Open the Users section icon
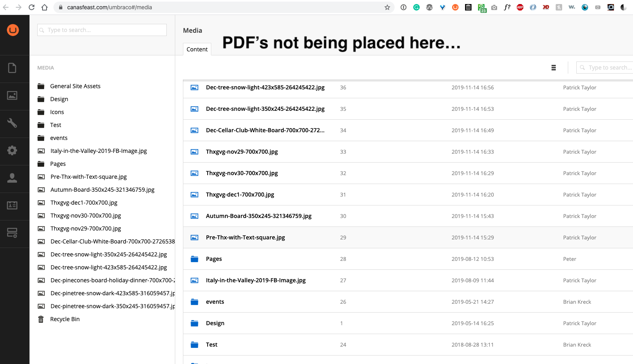The height and width of the screenshot is (364, 633). click(12, 178)
